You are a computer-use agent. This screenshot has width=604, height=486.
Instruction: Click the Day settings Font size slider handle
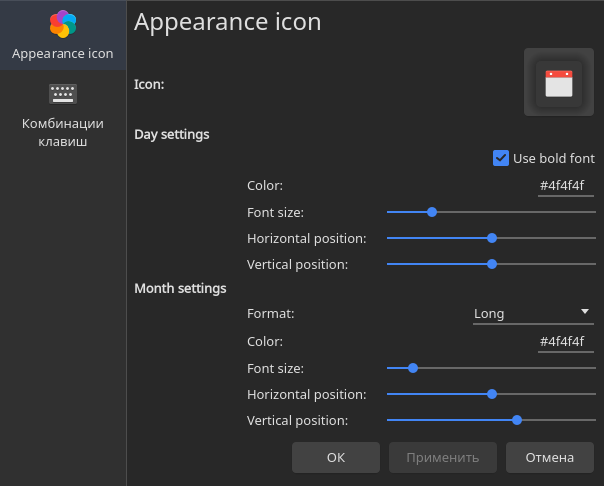432,212
